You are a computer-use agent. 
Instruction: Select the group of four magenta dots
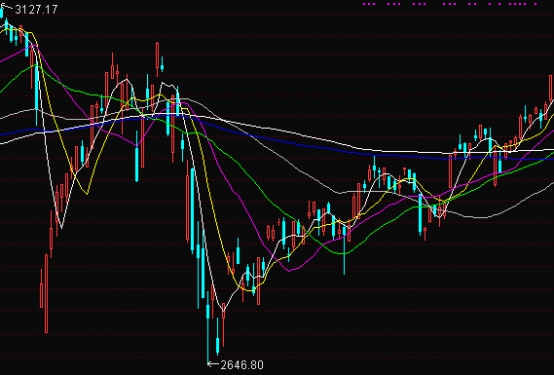pos(518,4)
